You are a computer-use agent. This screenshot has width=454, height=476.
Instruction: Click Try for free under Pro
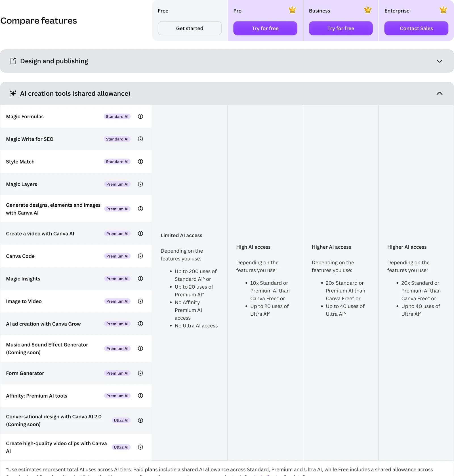pos(265,28)
